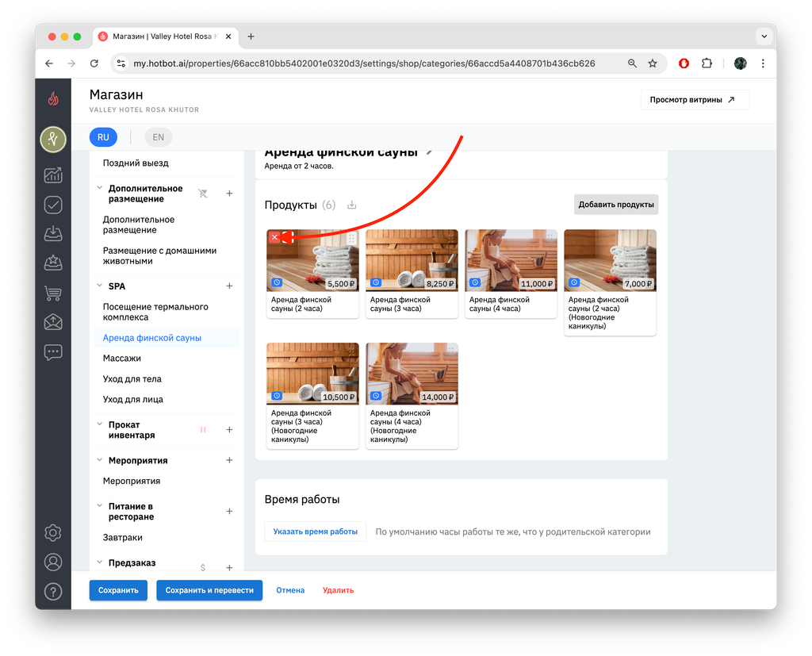Add subcategory with plus next to Предзаказ

[x=229, y=567]
